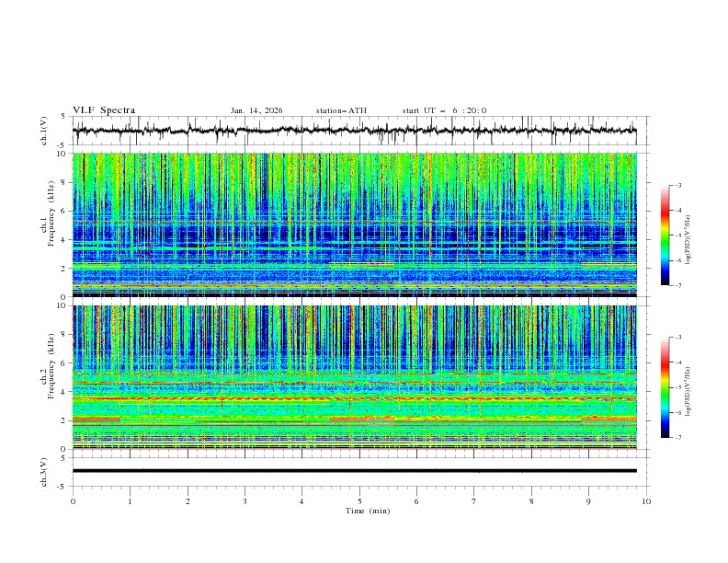Click the '5' tick on the ch.3(V) axis
Viewport: 728px width, 563px height.
point(63,458)
